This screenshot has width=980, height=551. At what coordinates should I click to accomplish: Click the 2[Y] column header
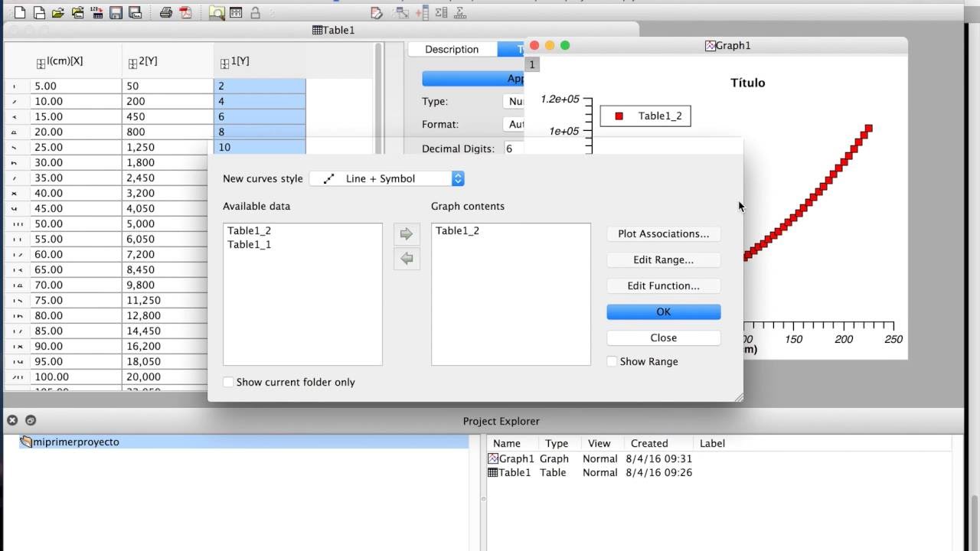168,61
